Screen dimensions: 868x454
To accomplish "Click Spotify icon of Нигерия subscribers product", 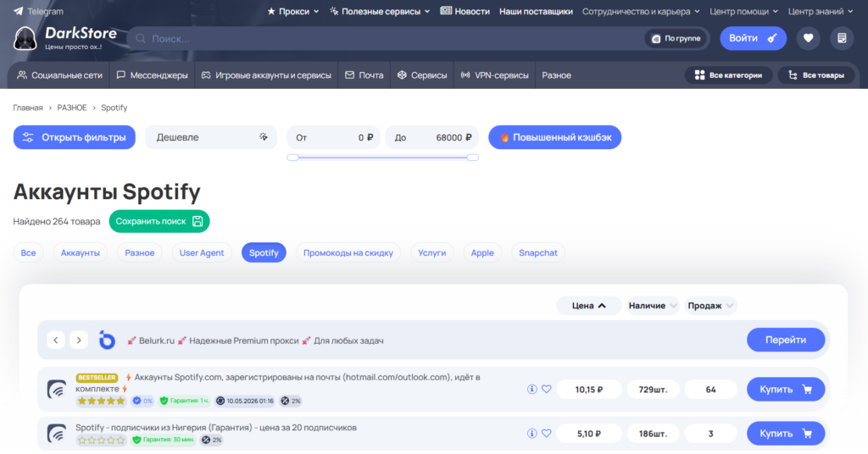I will click(57, 434).
